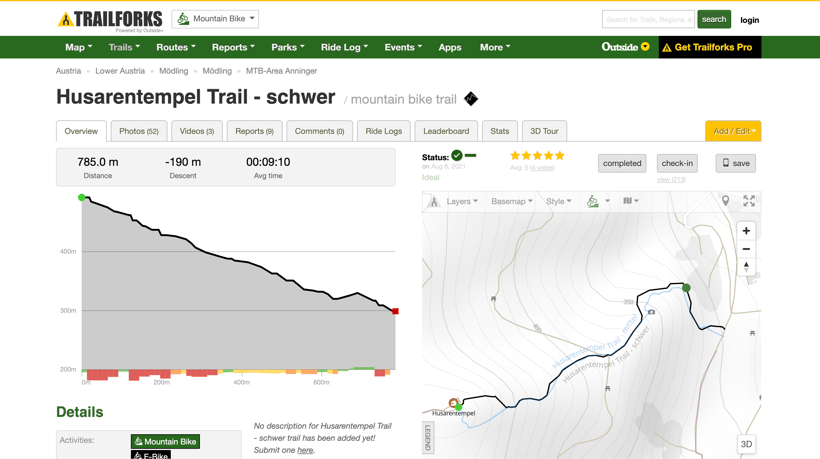Switch to the Photos (52) tab
820x459 pixels.
[x=139, y=131]
